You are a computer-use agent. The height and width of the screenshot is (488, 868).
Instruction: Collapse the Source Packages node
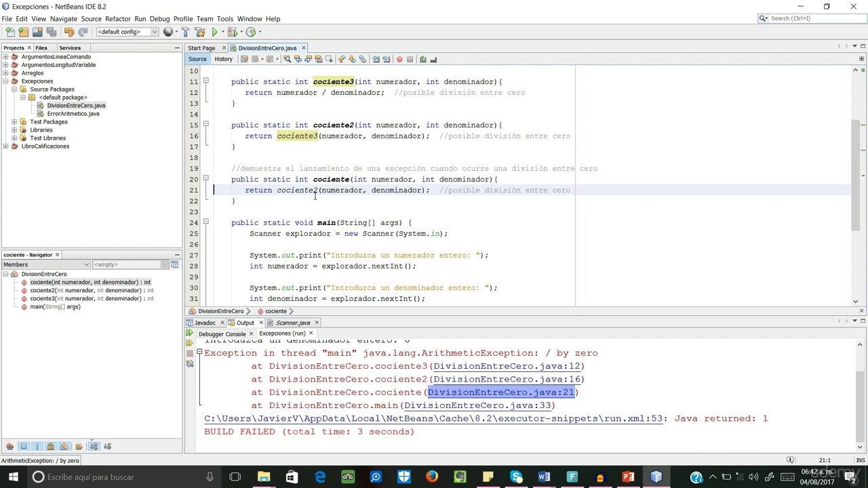14,89
